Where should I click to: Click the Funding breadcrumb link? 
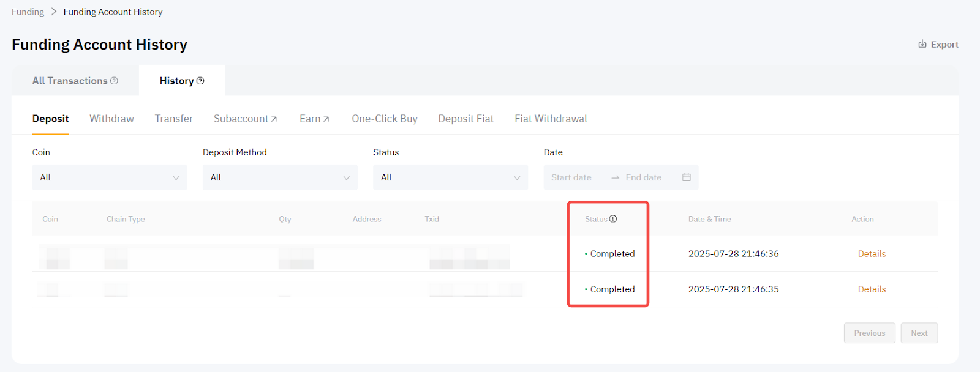(x=28, y=12)
